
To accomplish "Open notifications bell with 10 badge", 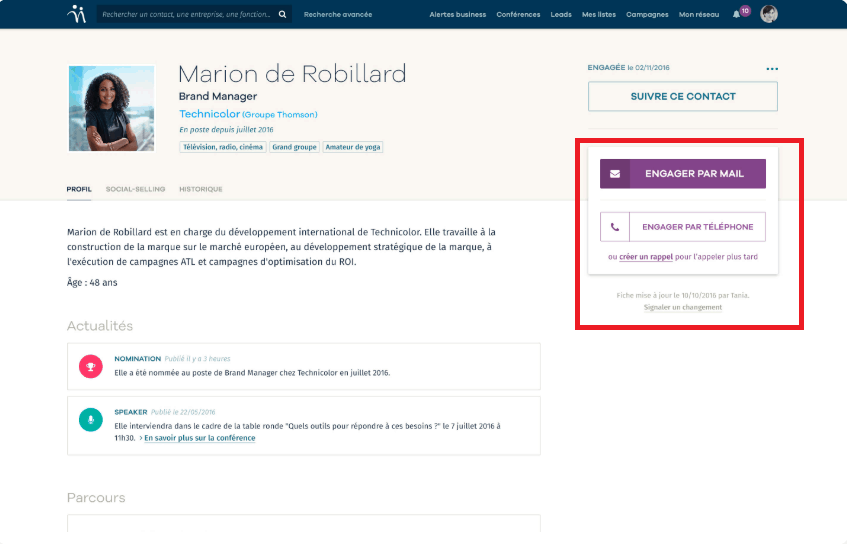I will coord(741,13).
